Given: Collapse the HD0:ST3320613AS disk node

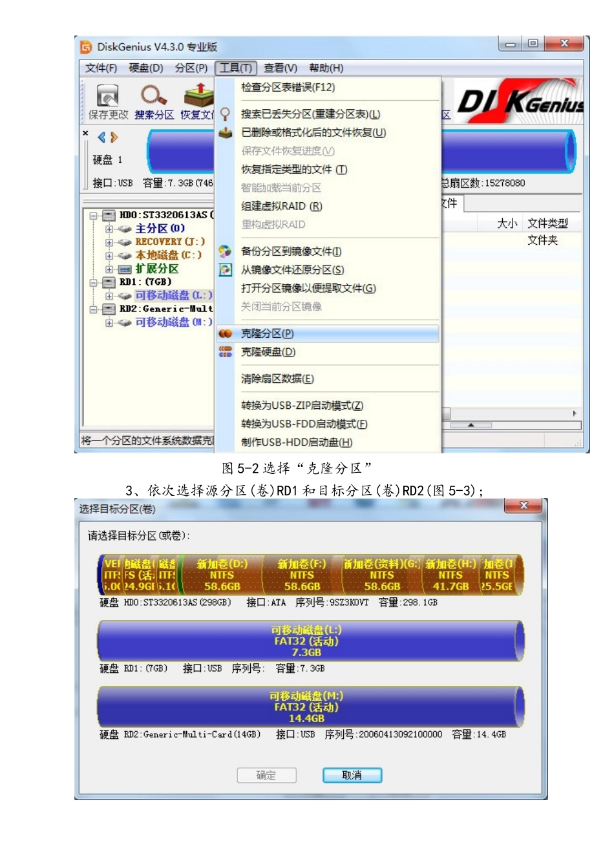Looking at the screenshot, I should pyautogui.click(x=94, y=216).
